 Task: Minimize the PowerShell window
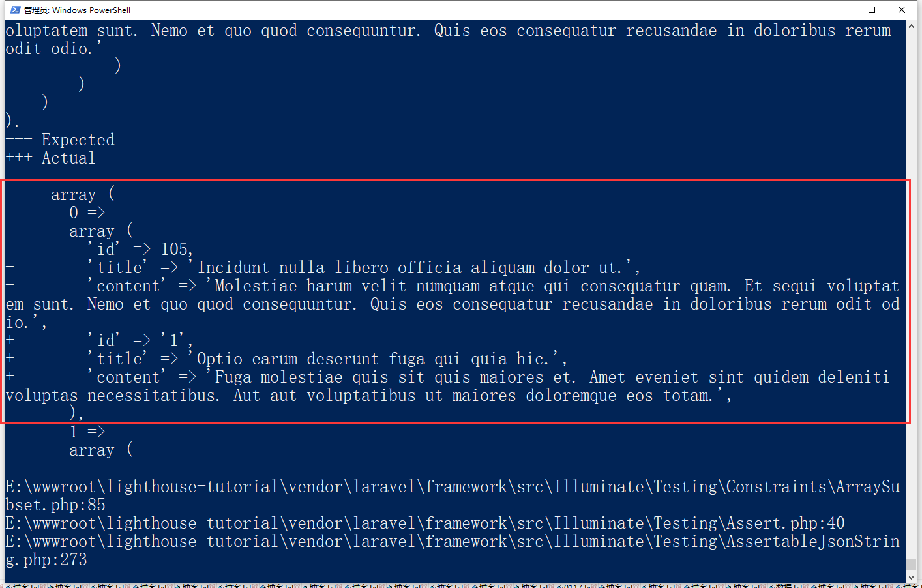pos(842,10)
